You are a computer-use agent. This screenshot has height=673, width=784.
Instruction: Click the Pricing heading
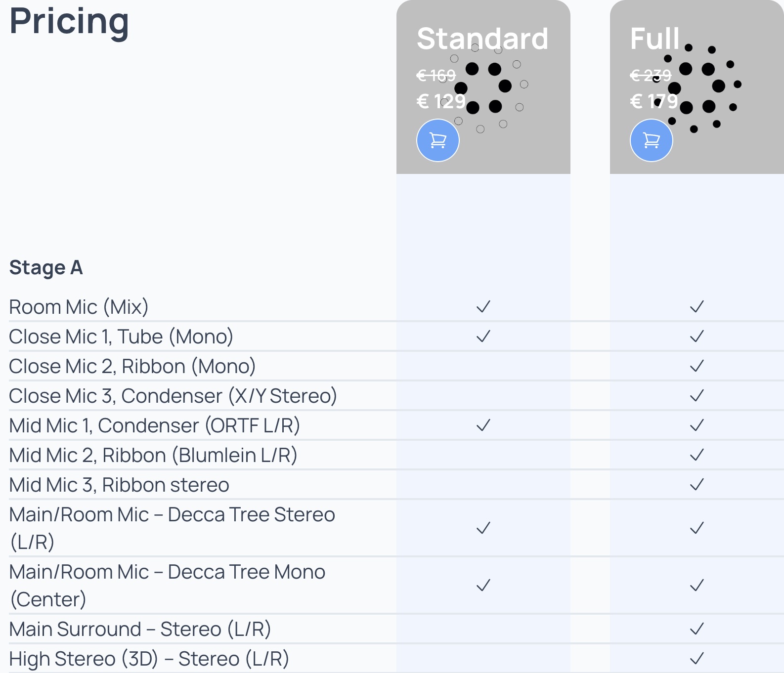pyautogui.click(x=69, y=22)
